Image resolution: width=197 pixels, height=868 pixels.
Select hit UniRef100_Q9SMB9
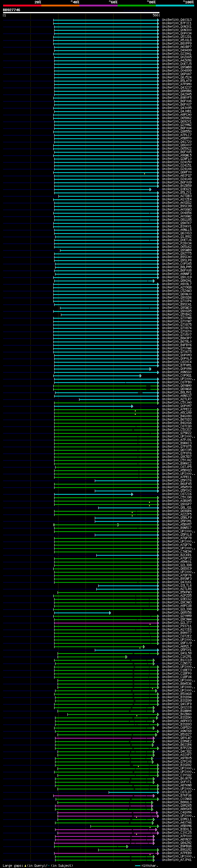click(177, 250)
